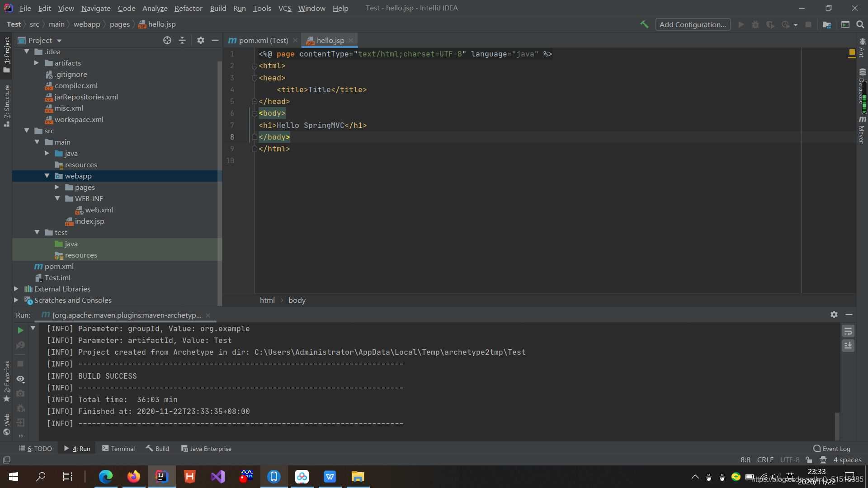
Task: Select the Collapse All icon in Project panel
Action: [x=183, y=40]
